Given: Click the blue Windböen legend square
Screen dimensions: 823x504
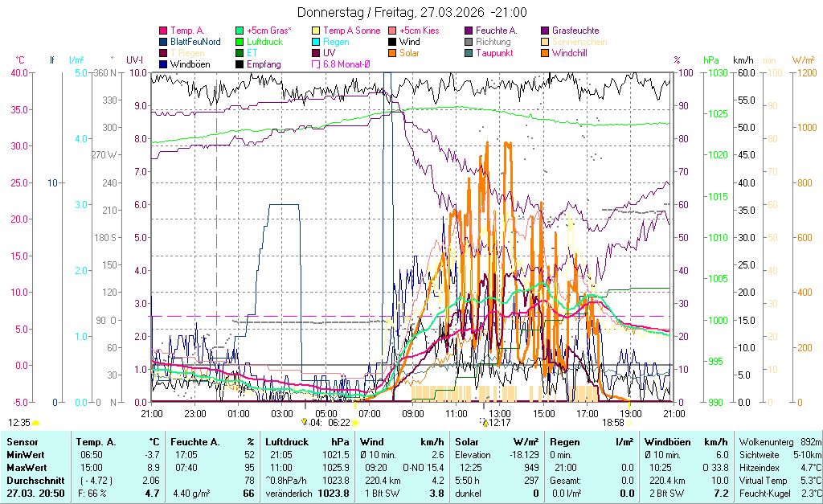Looking at the screenshot, I should point(164,64).
